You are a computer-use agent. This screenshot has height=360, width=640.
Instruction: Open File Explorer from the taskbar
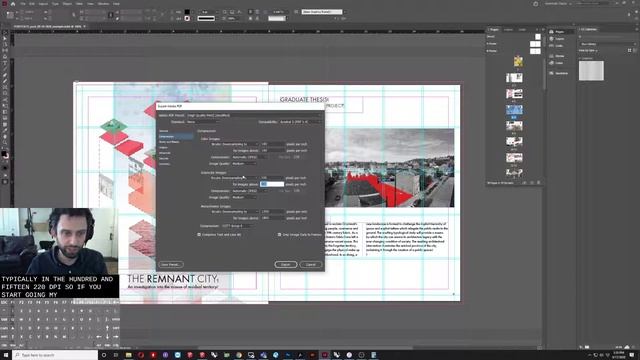pyautogui.click(x=129, y=355)
